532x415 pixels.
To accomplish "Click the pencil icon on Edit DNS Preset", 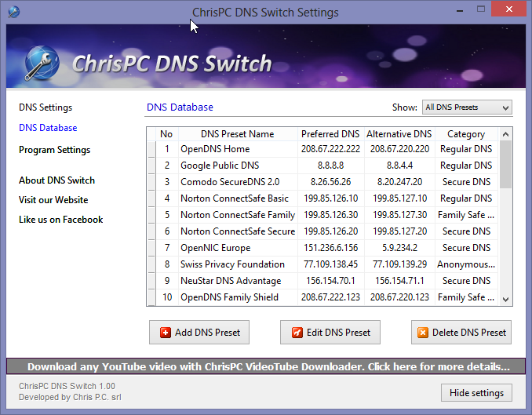I will pos(297,333).
